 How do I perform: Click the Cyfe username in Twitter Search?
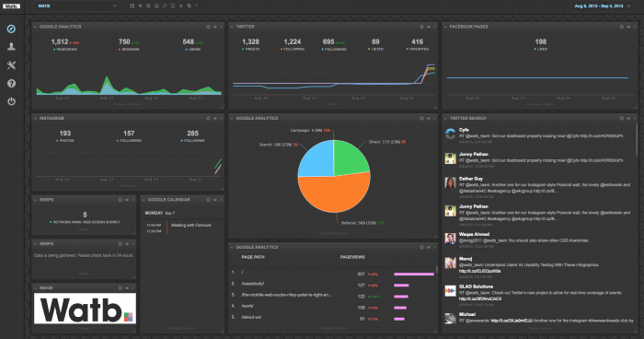pos(464,130)
